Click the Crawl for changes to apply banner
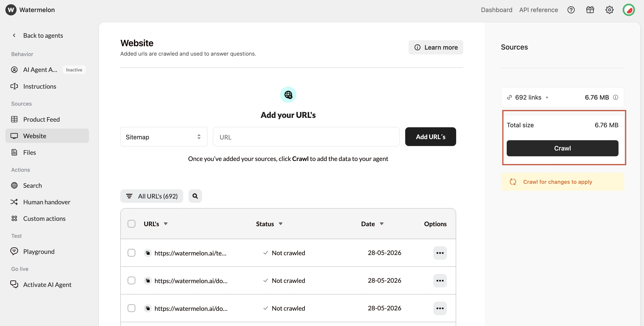Screen dimensions: 644x326 [562, 182]
